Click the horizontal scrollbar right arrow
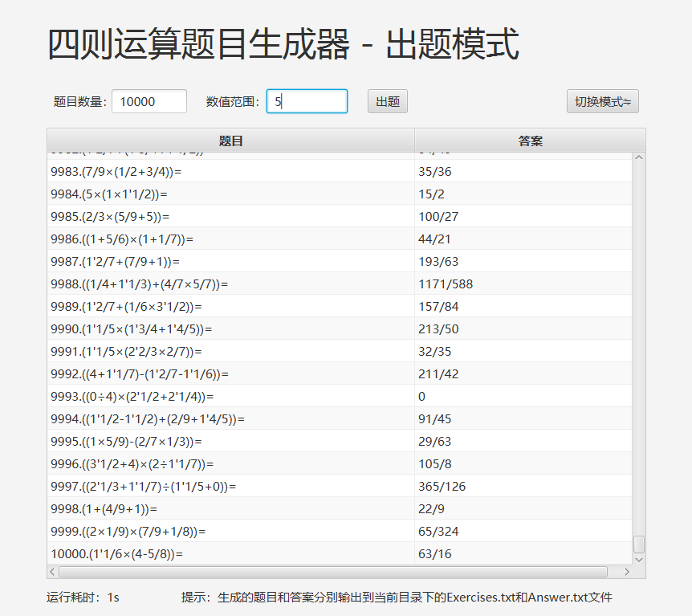 click(x=627, y=572)
